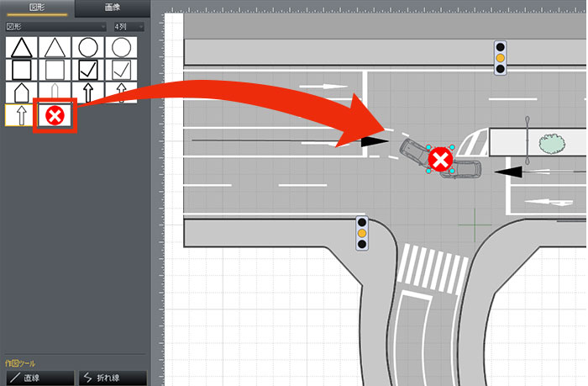Switch to the 図形 tab
This screenshot has width=588, height=386.
pyautogui.click(x=36, y=8)
